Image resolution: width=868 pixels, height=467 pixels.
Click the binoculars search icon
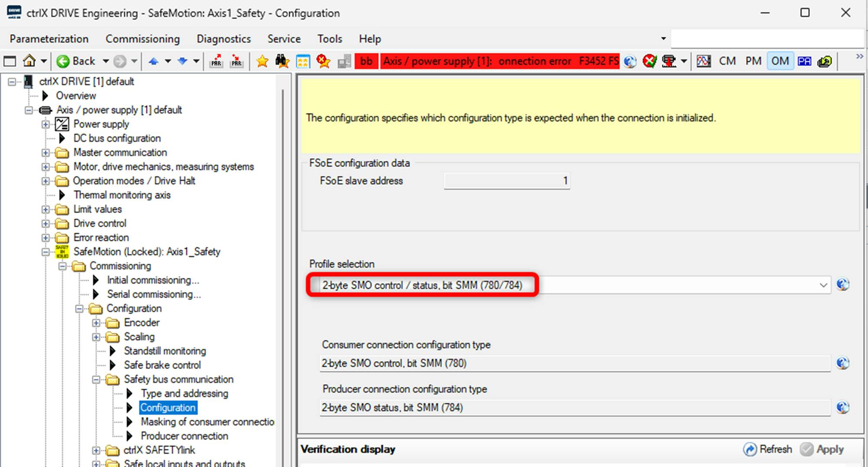click(x=282, y=61)
